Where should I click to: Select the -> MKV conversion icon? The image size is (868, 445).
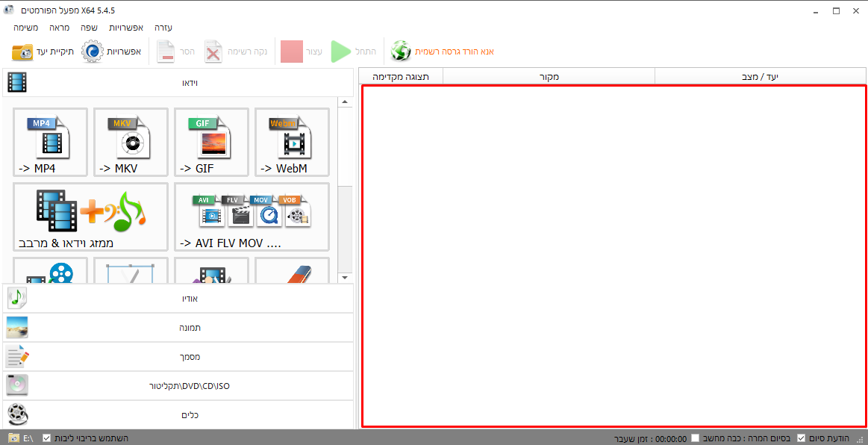131,143
